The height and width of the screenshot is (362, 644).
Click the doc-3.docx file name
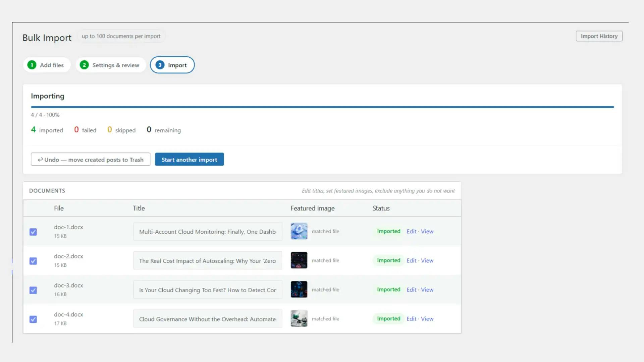[x=68, y=285]
